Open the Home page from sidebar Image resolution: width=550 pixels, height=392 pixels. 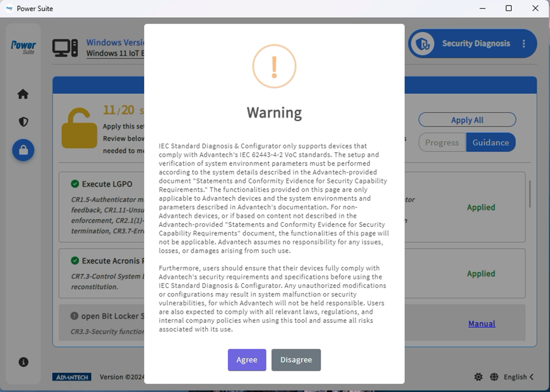point(23,94)
